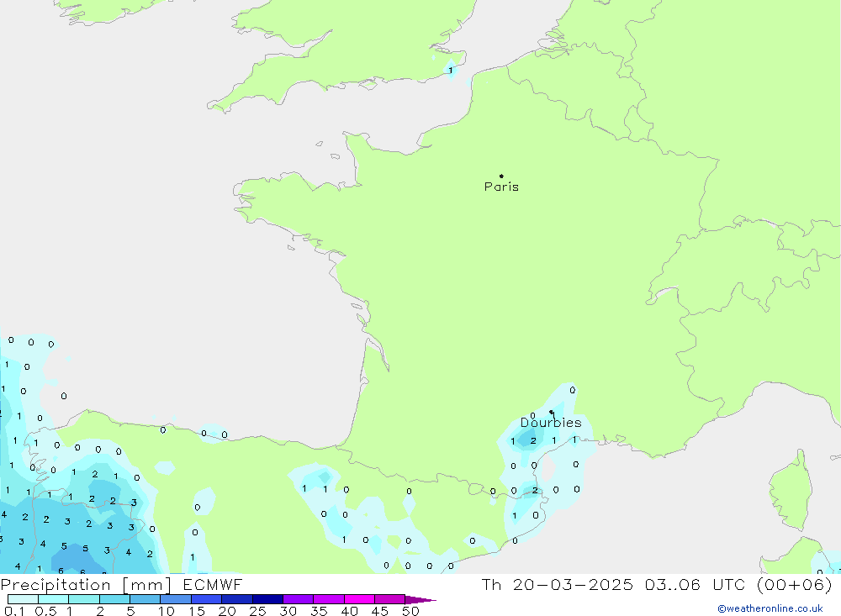Click the magenta legend swatch above 40

[x=359, y=599]
